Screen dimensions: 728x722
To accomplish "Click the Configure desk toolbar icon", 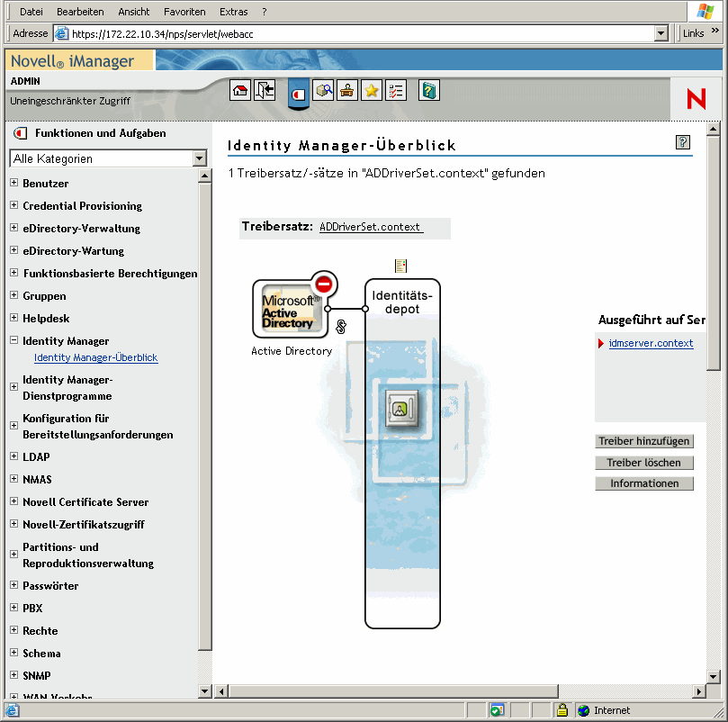I will pos(346,90).
